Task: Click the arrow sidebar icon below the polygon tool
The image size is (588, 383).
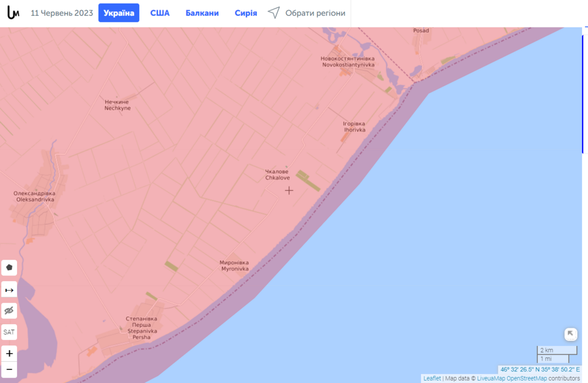Action: click(x=9, y=289)
